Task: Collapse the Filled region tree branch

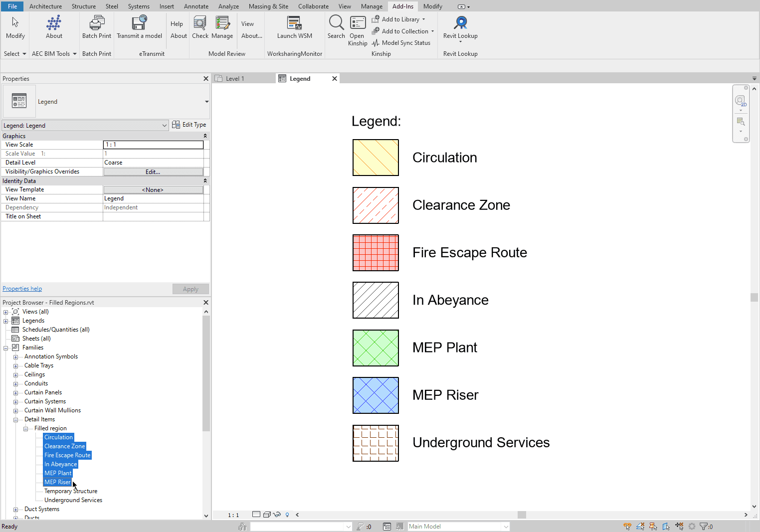Action: click(25, 428)
